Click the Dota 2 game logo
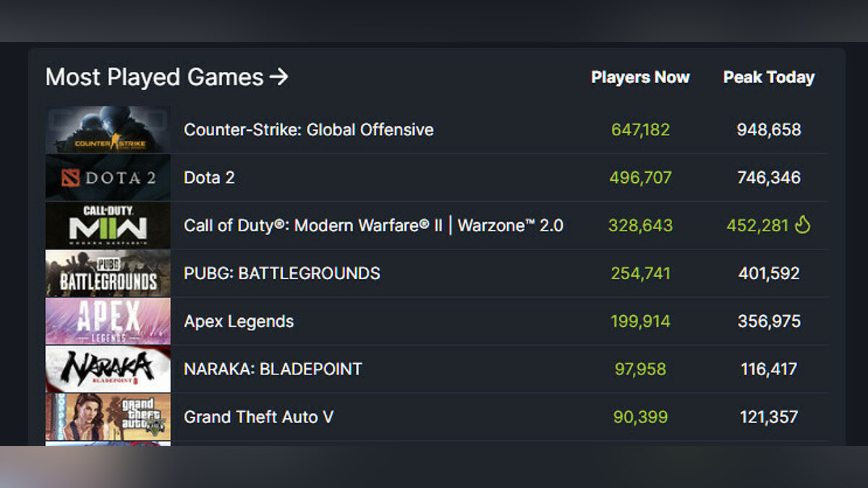 point(109,178)
